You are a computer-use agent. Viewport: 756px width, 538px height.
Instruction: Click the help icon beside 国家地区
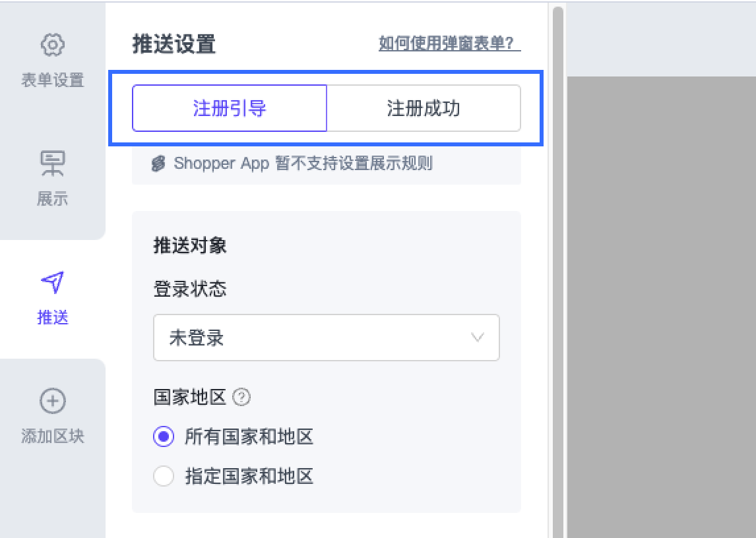click(x=242, y=398)
